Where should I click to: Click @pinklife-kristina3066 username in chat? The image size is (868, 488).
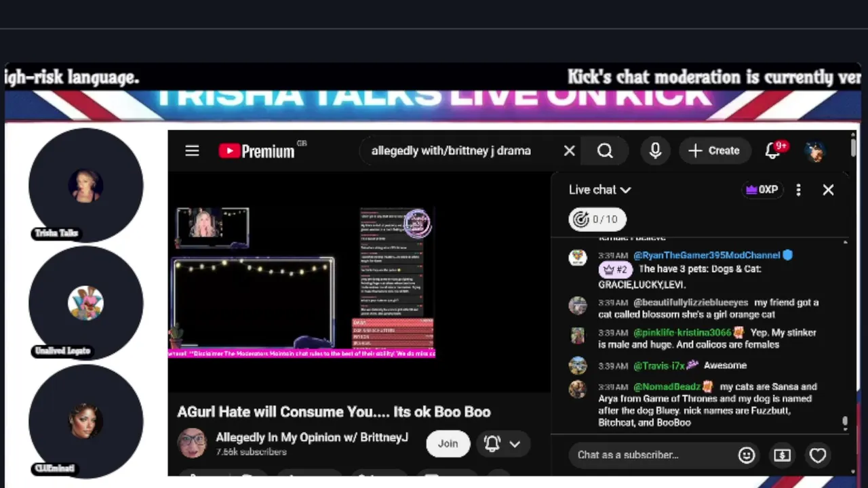click(682, 332)
